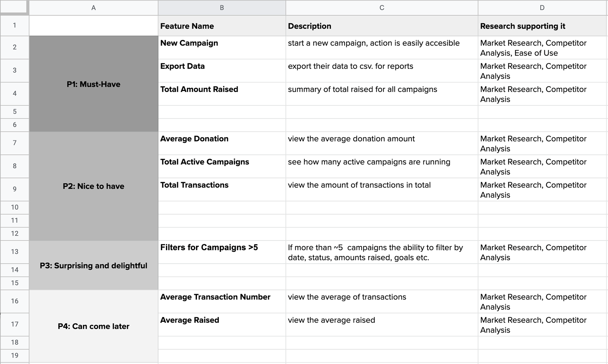Viewport: 608px width, 364px height.
Task: Select column C header
Action: click(382, 8)
